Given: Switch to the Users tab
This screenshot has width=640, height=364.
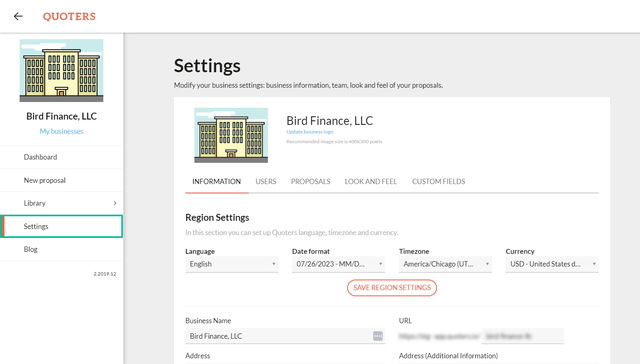Looking at the screenshot, I should 266,182.
